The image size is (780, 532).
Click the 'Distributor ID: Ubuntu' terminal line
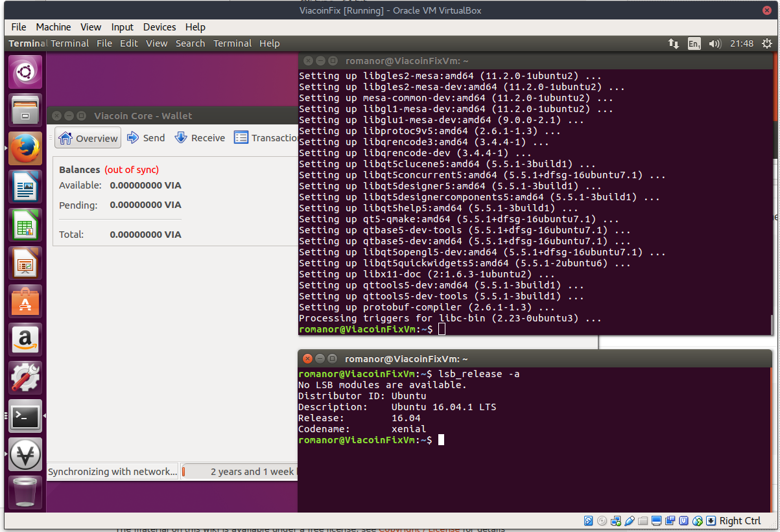point(362,396)
